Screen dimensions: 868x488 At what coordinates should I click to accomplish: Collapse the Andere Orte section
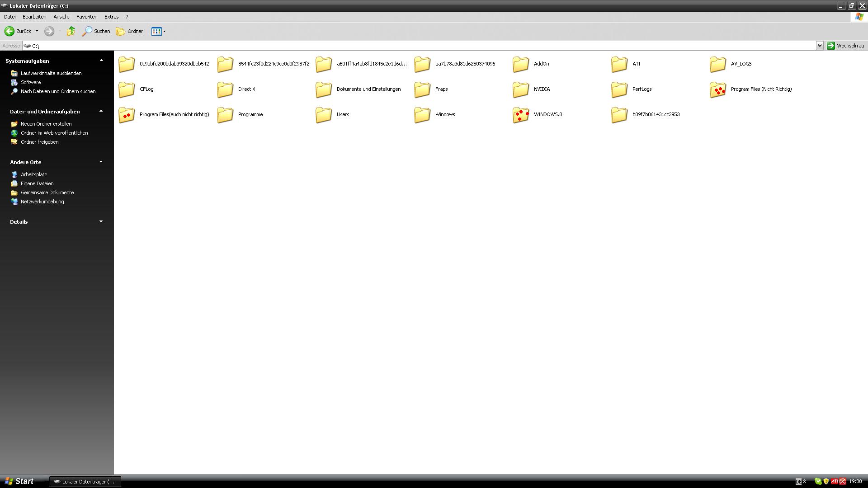pos(101,162)
